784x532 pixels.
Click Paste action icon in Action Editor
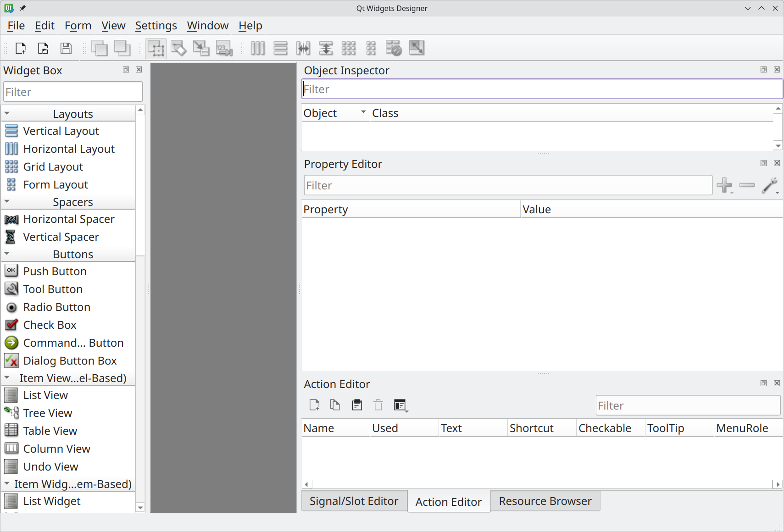click(x=357, y=405)
